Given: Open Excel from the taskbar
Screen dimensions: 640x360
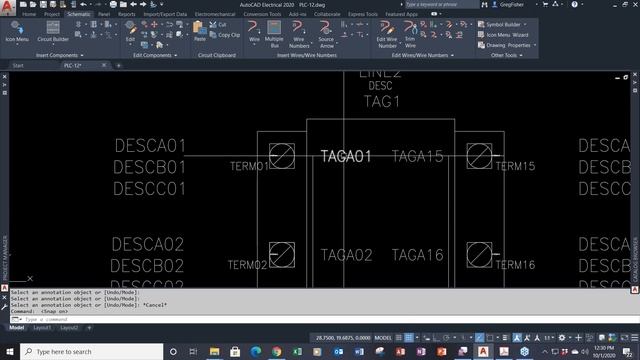Looking at the screenshot, I should [297, 351].
